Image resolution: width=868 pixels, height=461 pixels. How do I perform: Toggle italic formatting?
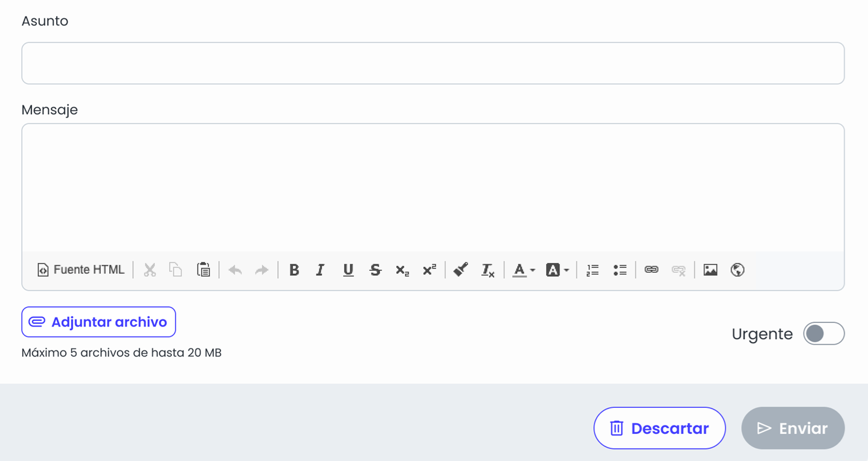pyautogui.click(x=320, y=270)
